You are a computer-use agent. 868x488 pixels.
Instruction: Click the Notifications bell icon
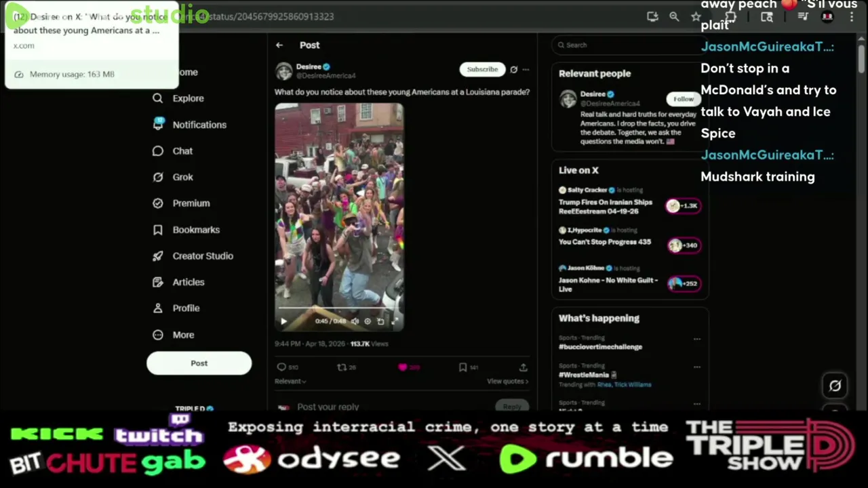tap(158, 124)
